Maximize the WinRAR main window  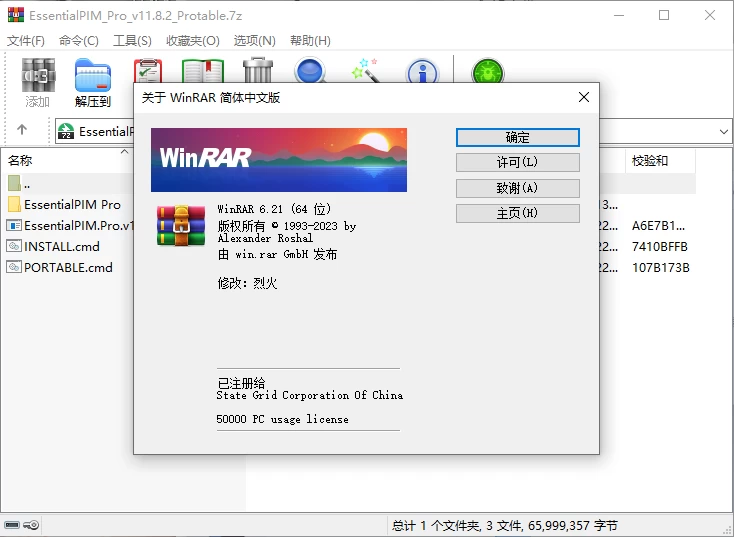click(x=664, y=15)
